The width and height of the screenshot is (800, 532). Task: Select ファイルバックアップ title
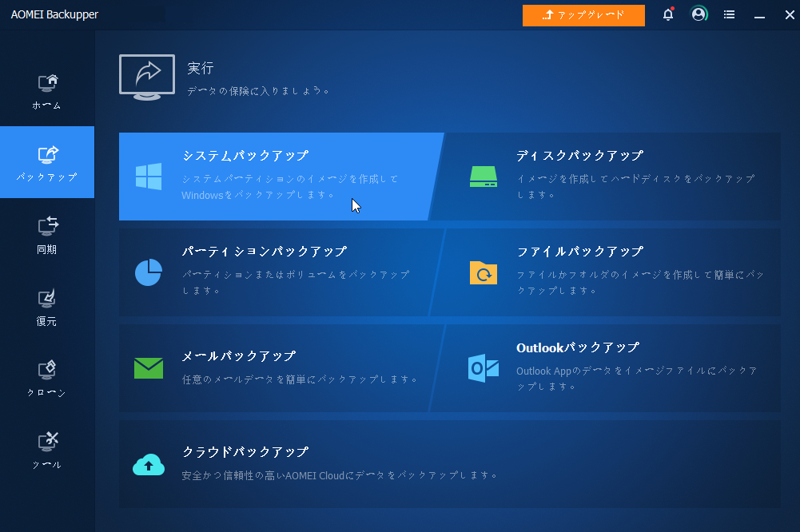click(579, 252)
